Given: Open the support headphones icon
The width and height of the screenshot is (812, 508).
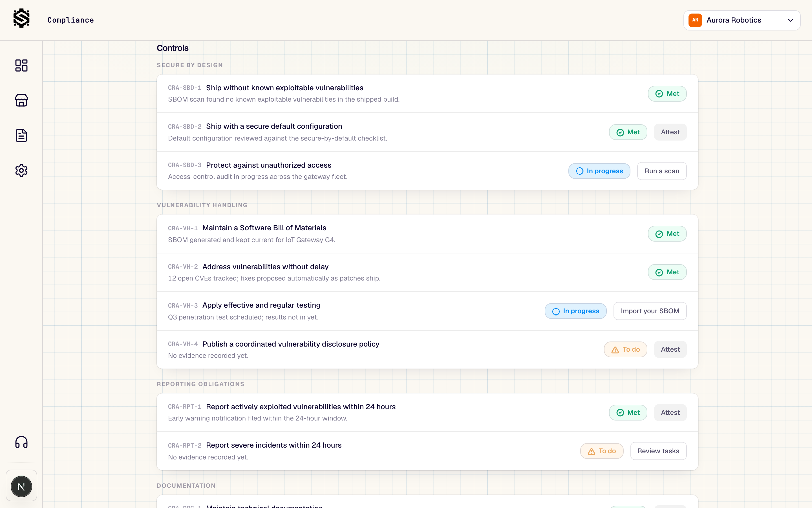Looking at the screenshot, I should coord(21,442).
